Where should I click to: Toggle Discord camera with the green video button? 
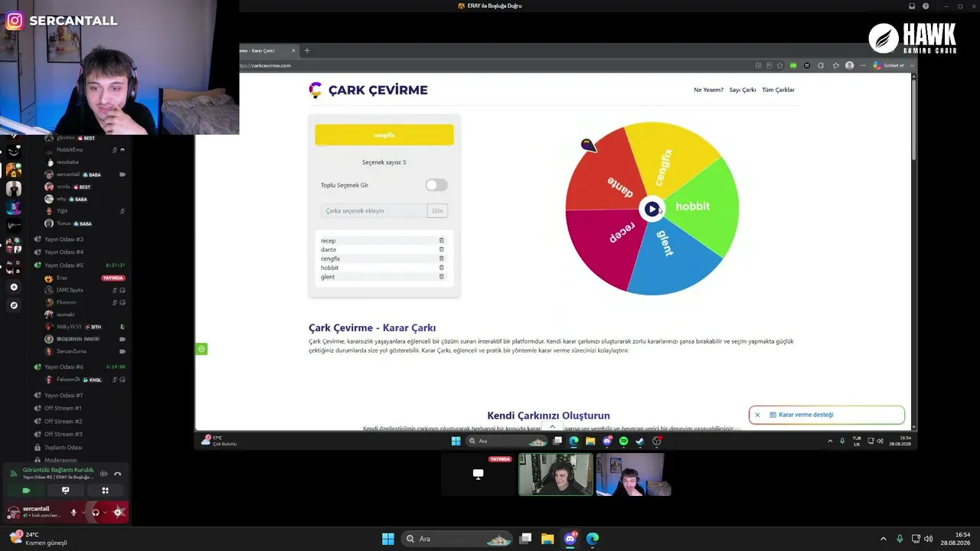tap(26, 491)
